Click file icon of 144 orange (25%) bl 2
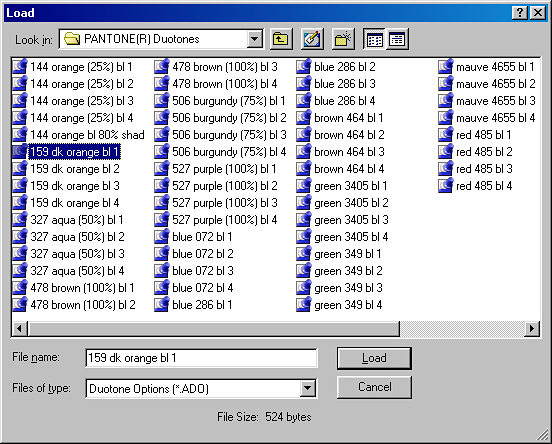552x444 pixels. (20, 83)
